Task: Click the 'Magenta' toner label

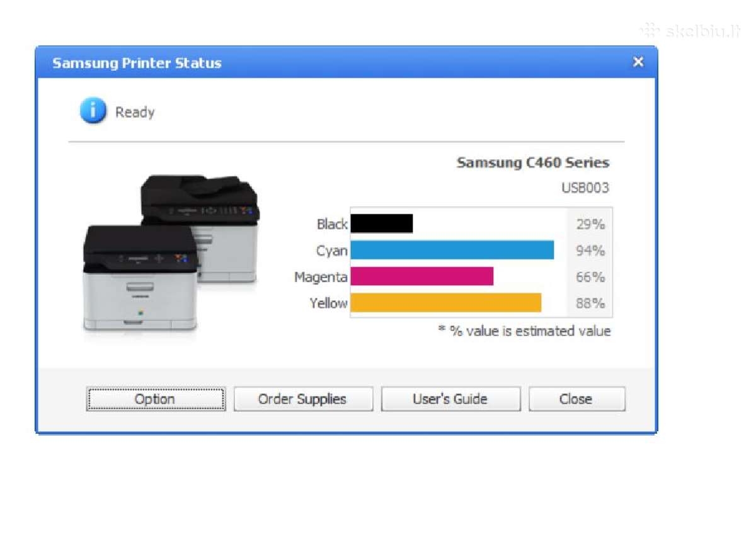Action: click(x=321, y=277)
